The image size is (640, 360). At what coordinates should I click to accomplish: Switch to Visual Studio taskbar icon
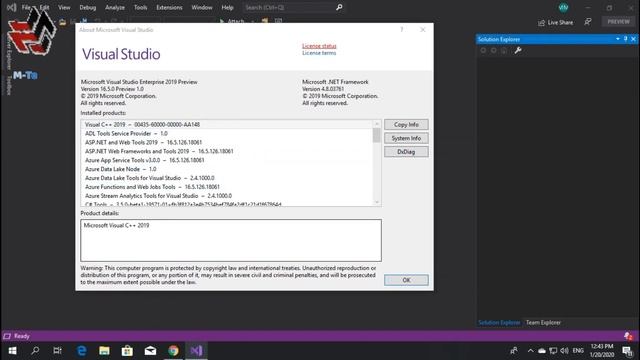pos(196,351)
